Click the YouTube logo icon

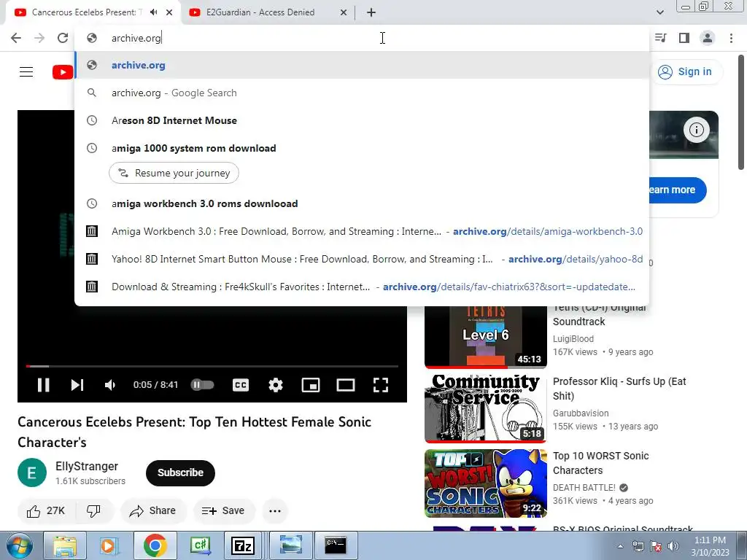[63, 72]
